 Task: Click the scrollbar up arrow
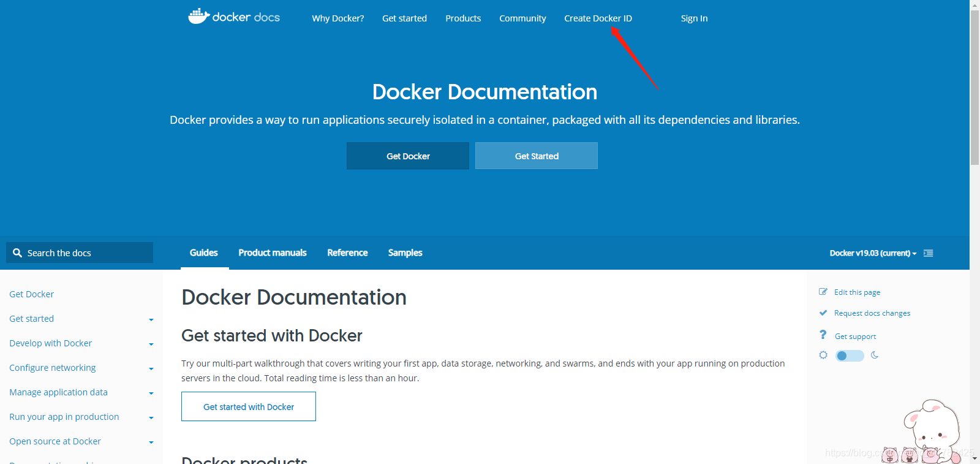click(x=974, y=4)
